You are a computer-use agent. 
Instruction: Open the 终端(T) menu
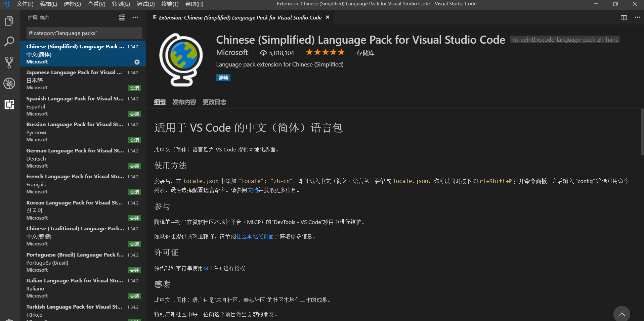[170, 4]
